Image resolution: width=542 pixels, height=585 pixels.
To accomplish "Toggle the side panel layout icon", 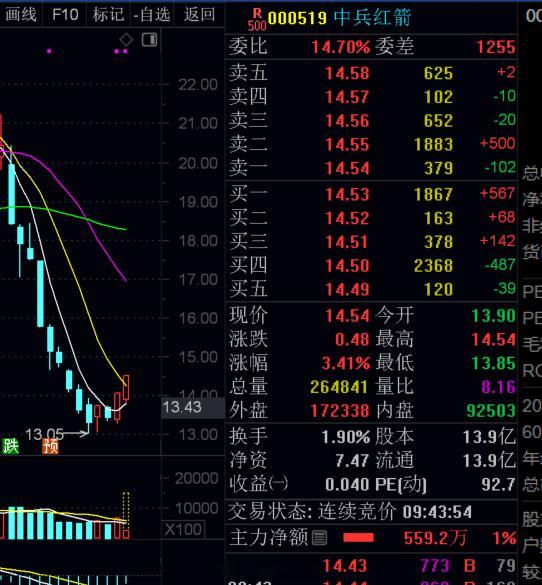I will click(x=149, y=39).
